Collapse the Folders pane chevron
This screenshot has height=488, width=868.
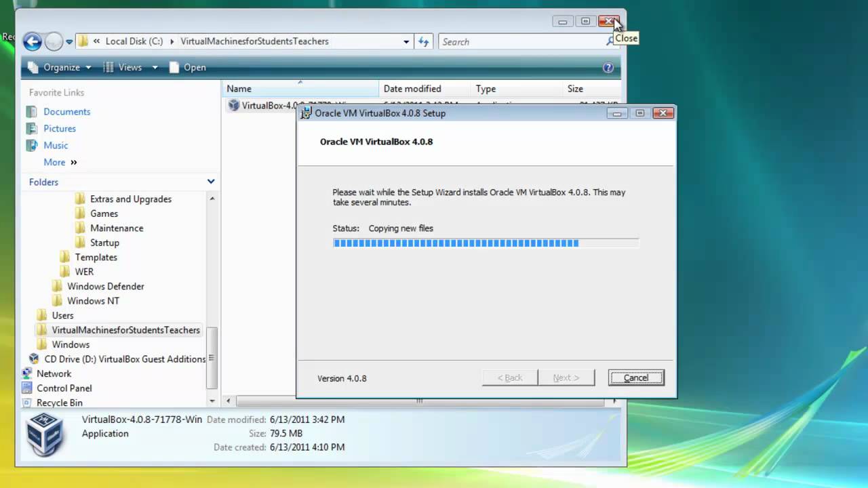pos(211,182)
